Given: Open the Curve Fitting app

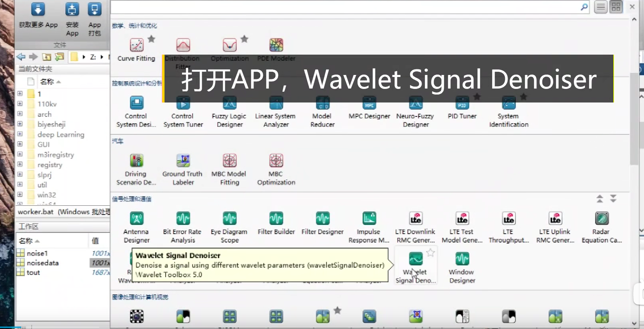Looking at the screenshot, I should coord(136,50).
